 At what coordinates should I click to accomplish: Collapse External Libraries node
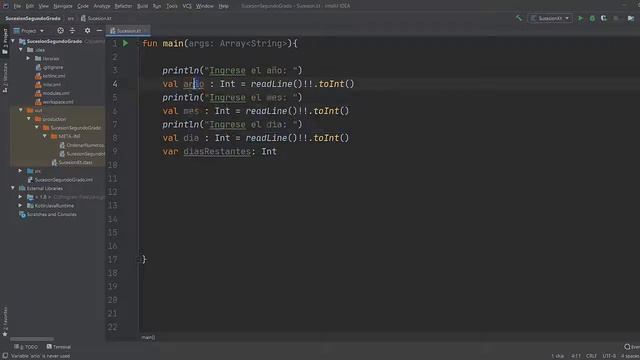coord(13,188)
